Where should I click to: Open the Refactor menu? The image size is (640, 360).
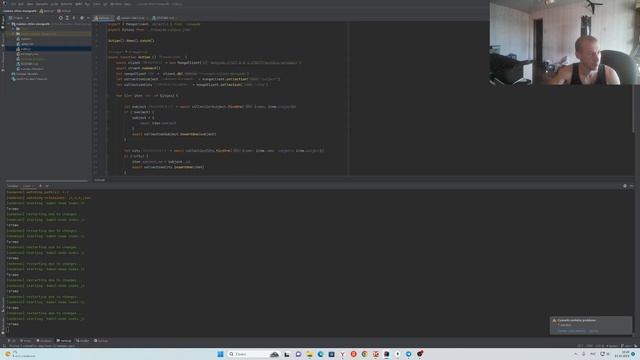tap(66, 4)
